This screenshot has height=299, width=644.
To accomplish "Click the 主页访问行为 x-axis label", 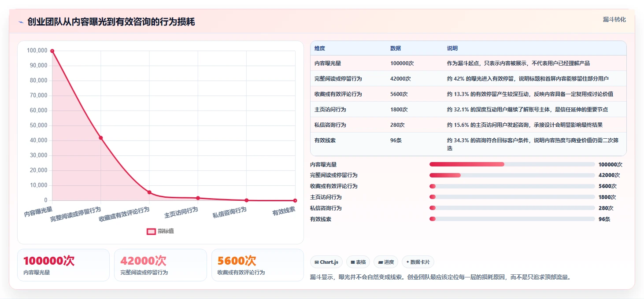I will pyautogui.click(x=181, y=212).
